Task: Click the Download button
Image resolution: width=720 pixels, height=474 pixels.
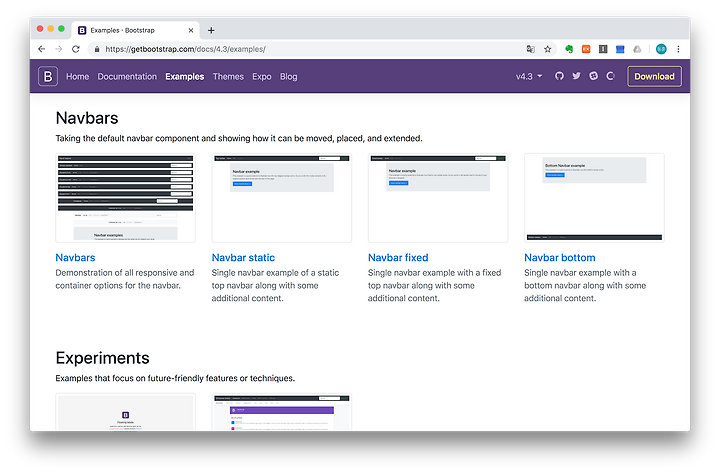Action: (654, 76)
